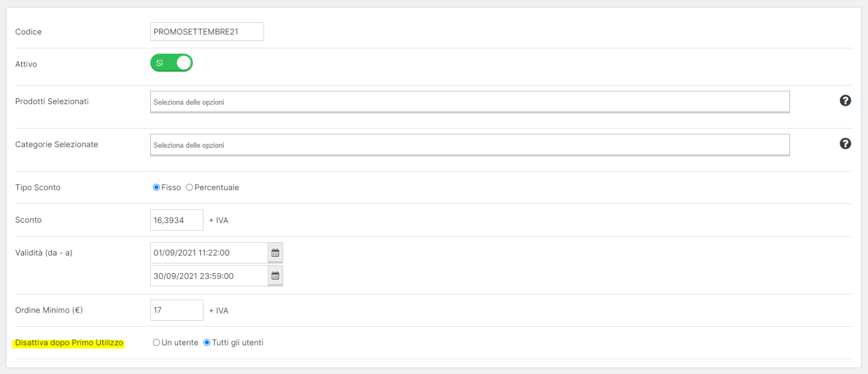Open calendar picker for end date
Screen dimensions: 868x374
[x=275, y=276]
